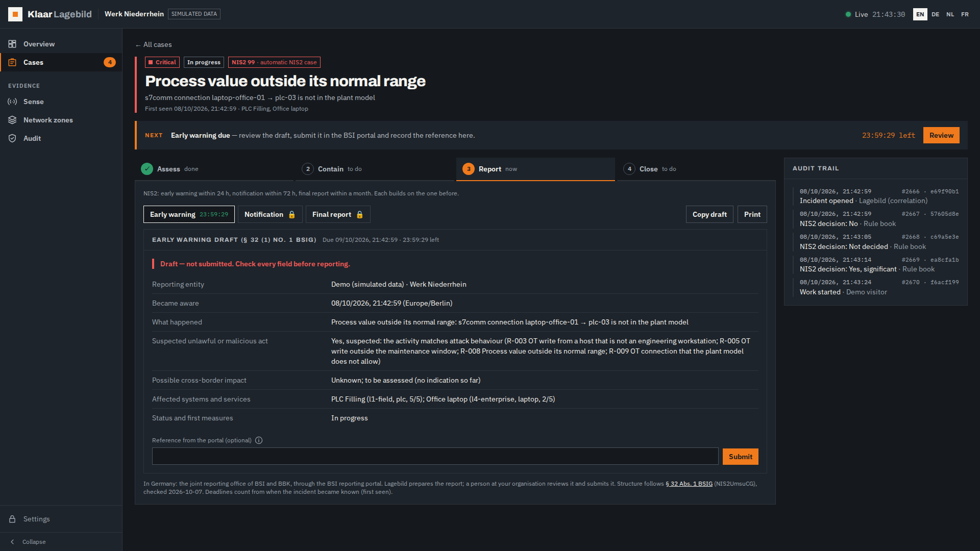Click the Network zones layers icon
This screenshot has height=551, width=980.
12,120
